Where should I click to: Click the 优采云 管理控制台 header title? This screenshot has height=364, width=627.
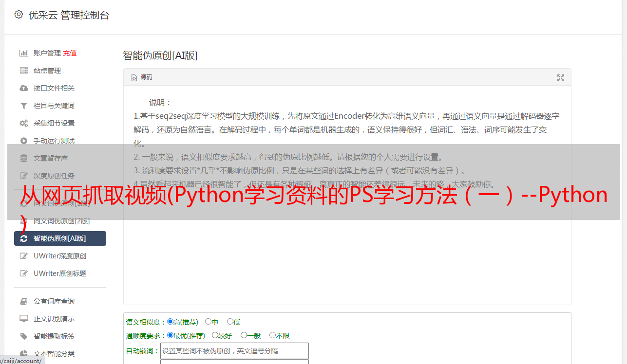coord(69,15)
